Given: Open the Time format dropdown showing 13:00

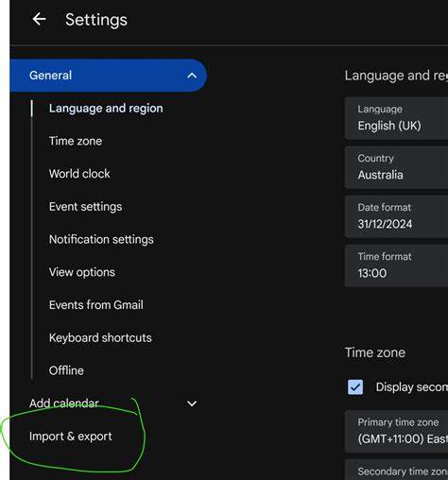Looking at the screenshot, I should (x=396, y=266).
